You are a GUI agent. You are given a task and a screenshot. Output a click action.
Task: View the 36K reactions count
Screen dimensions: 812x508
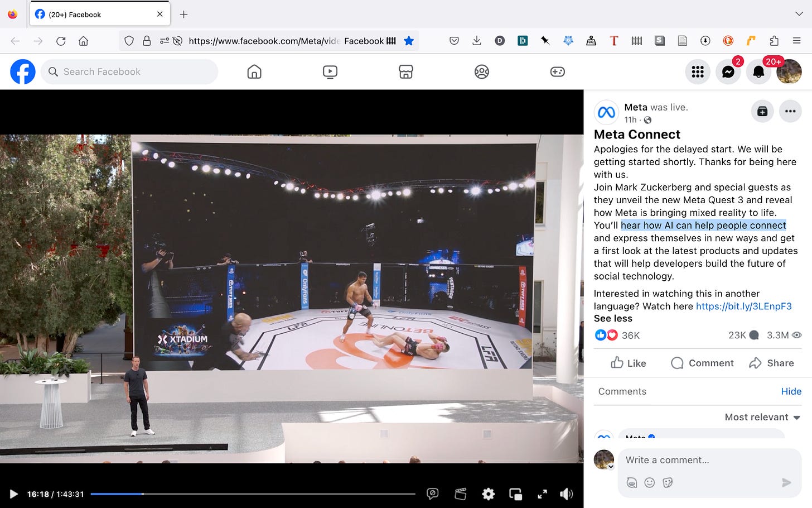click(x=631, y=336)
